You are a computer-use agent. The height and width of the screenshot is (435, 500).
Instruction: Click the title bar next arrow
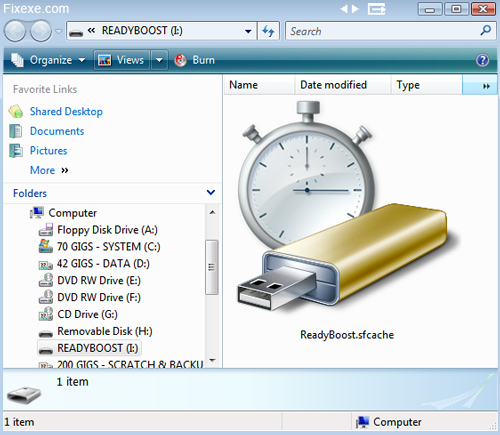(x=355, y=9)
